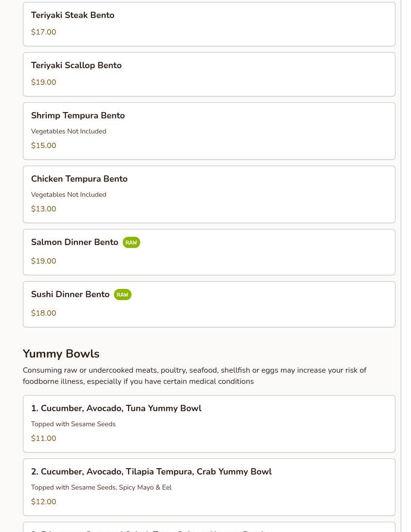Click the RAW badge beside Salmon Dinner Bento
Viewport: 411px width, 532px height.
point(131,243)
